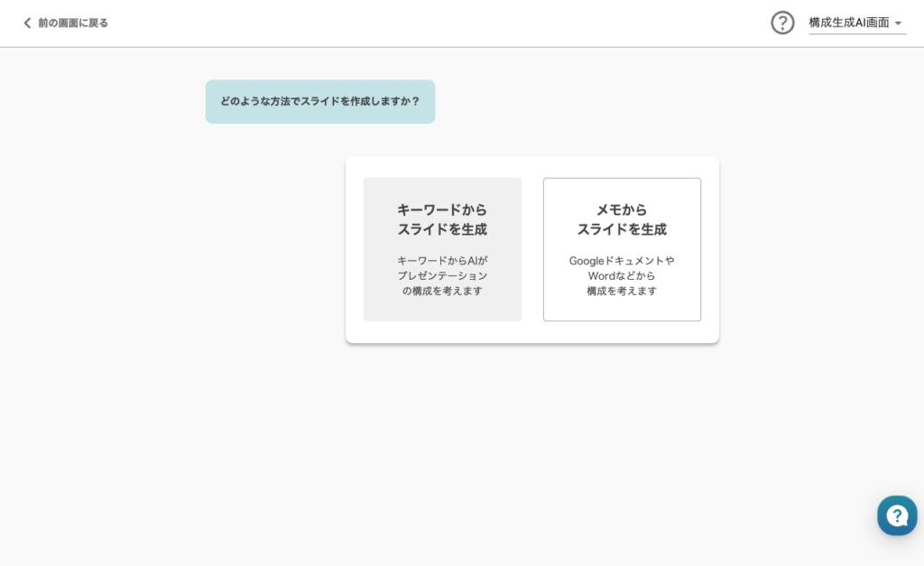
Task: Open the blue chat support widget
Action: (896, 515)
